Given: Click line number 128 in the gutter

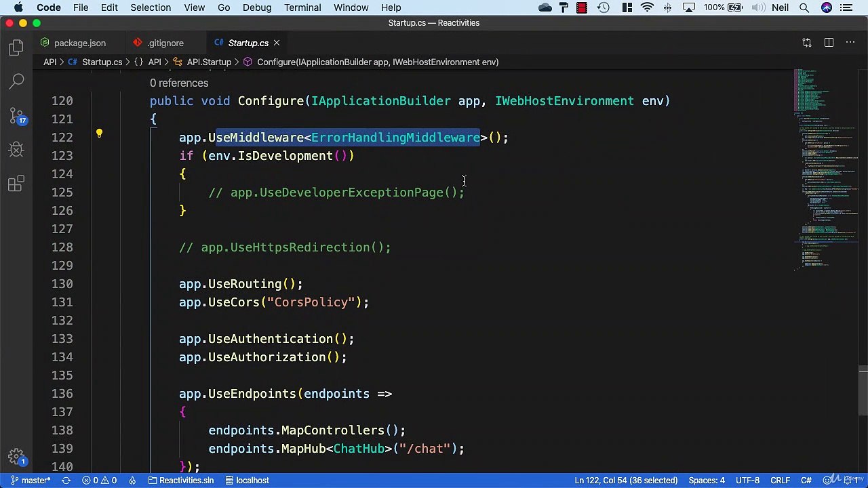Looking at the screenshot, I should tap(62, 247).
